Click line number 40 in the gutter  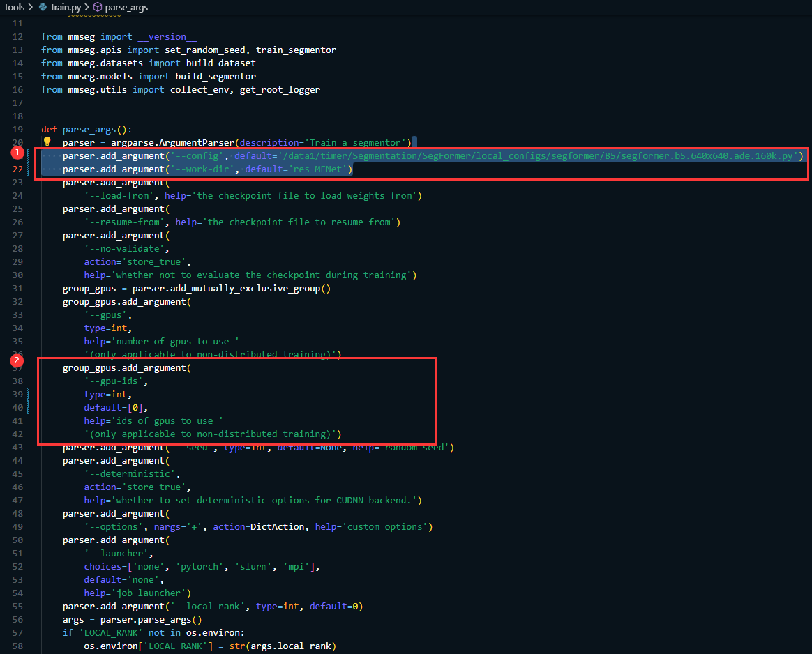click(x=17, y=407)
